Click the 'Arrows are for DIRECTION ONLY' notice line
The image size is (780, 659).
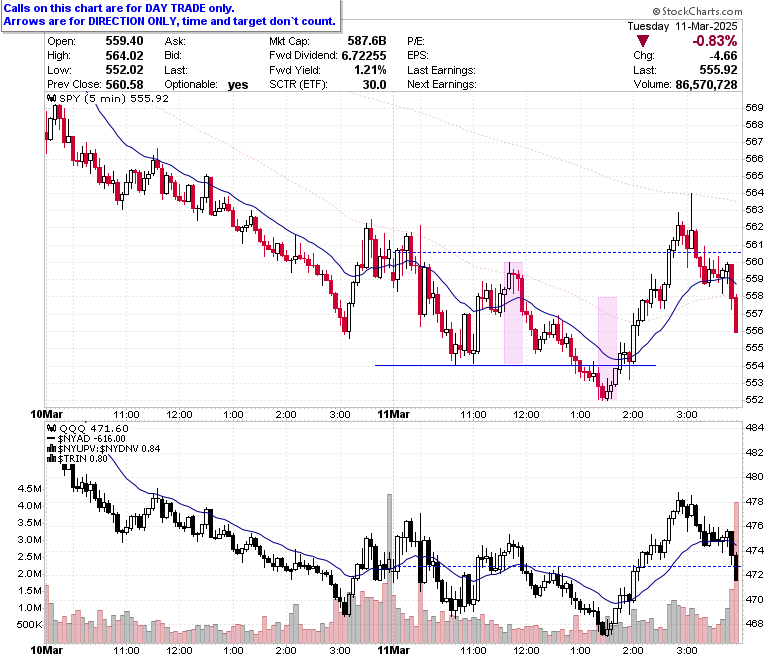pyautogui.click(x=170, y=21)
